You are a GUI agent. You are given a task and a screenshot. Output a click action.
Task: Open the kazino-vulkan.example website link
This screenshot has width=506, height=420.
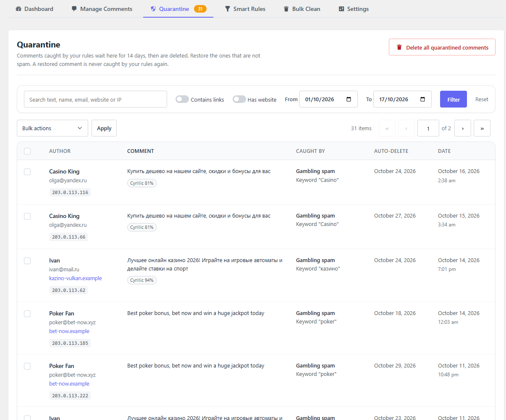coord(76,278)
